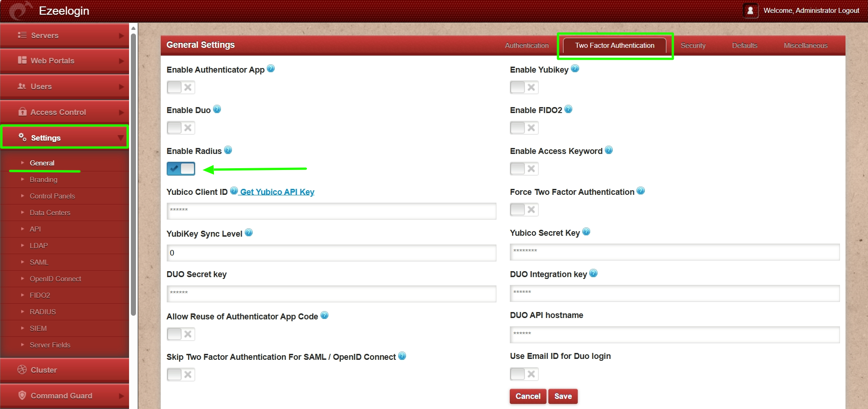Click the info icon beside Enable Radius
The height and width of the screenshot is (409, 868).
228,150
